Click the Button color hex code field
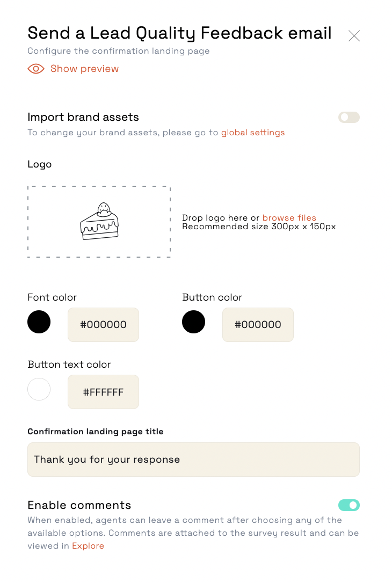This screenshot has width=392, height=583. [258, 325]
